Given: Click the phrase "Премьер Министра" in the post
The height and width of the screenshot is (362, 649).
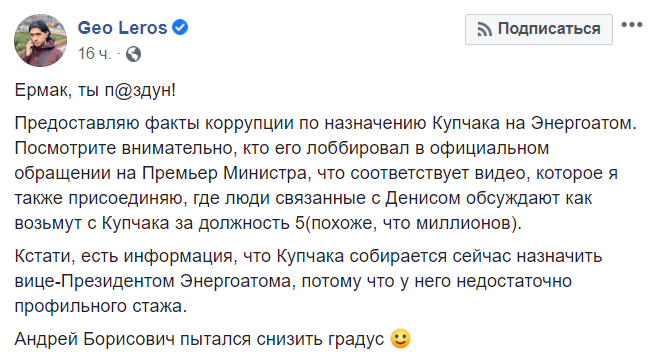Looking at the screenshot, I should [226, 173].
